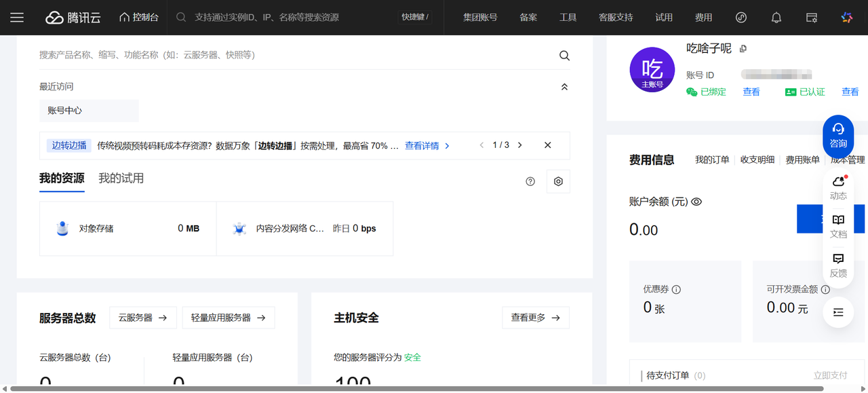Click the 账户余额 (元) label
This screenshot has height=393, width=868.
point(658,202)
